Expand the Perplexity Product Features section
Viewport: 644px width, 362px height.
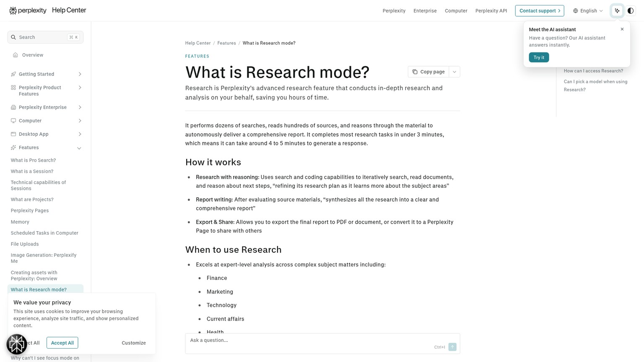80,88
